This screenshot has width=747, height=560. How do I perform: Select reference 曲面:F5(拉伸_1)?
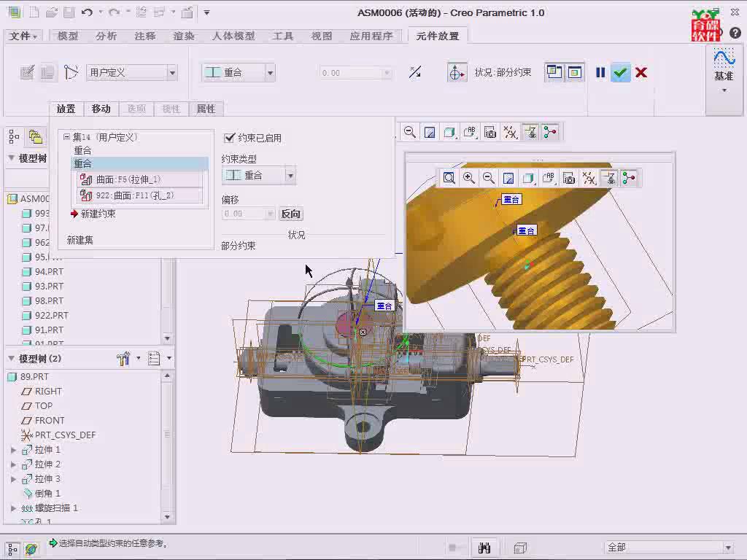[139, 179]
